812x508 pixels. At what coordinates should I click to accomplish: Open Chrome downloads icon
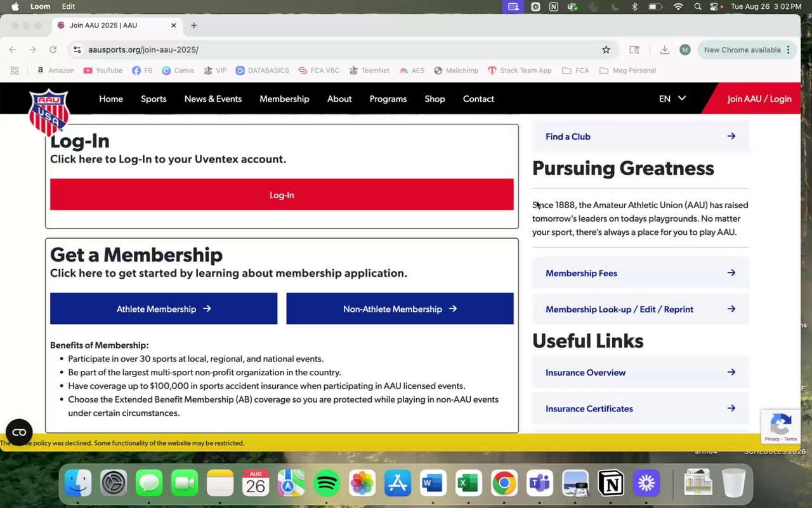point(664,50)
